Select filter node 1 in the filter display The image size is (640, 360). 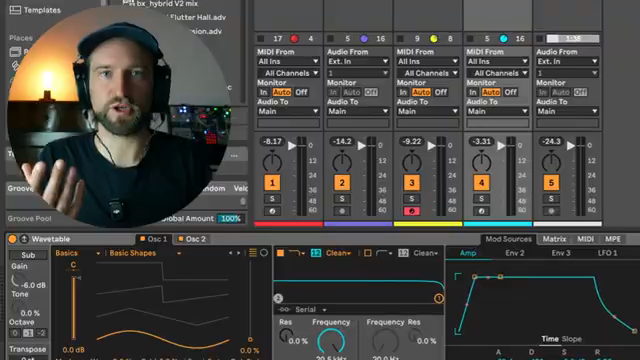439,298
